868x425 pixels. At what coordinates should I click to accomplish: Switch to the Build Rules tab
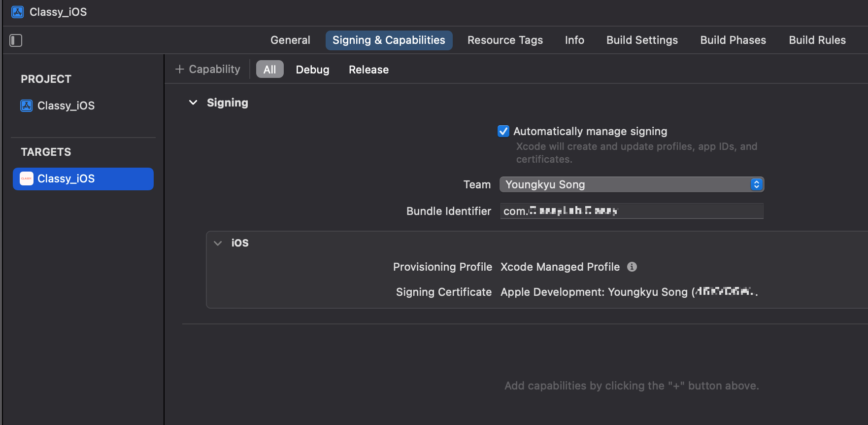point(817,40)
